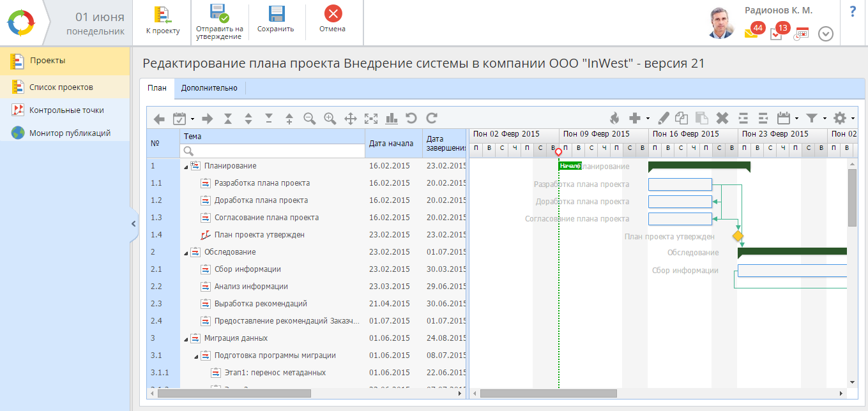Open the dropdown next to plus icon
The image size is (868, 411).
648,119
